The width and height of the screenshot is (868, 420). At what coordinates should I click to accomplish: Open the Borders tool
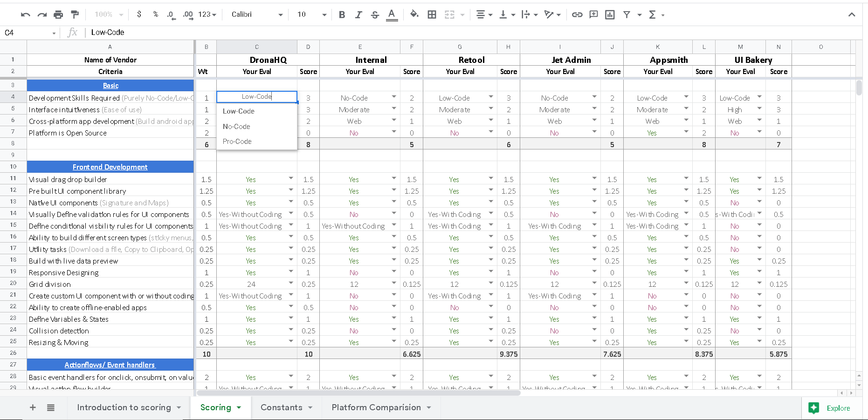coord(432,14)
